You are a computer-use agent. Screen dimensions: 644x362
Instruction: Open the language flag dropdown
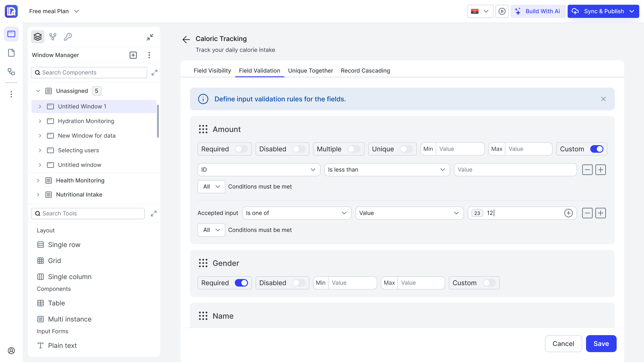pos(480,11)
